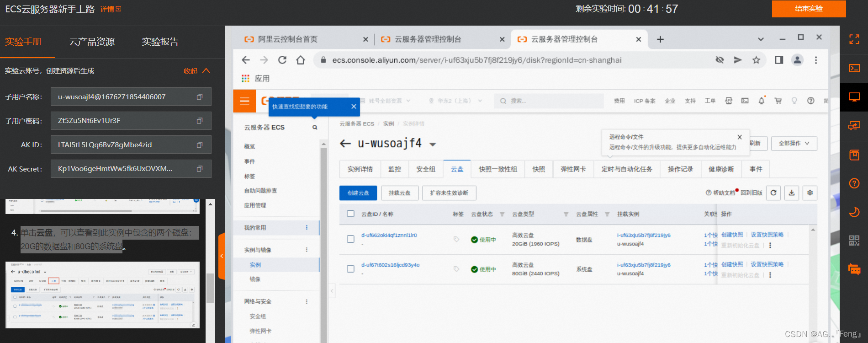The image size is (868, 343).
Task: Collapse the account info with 收起
Action: [x=196, y=71]
